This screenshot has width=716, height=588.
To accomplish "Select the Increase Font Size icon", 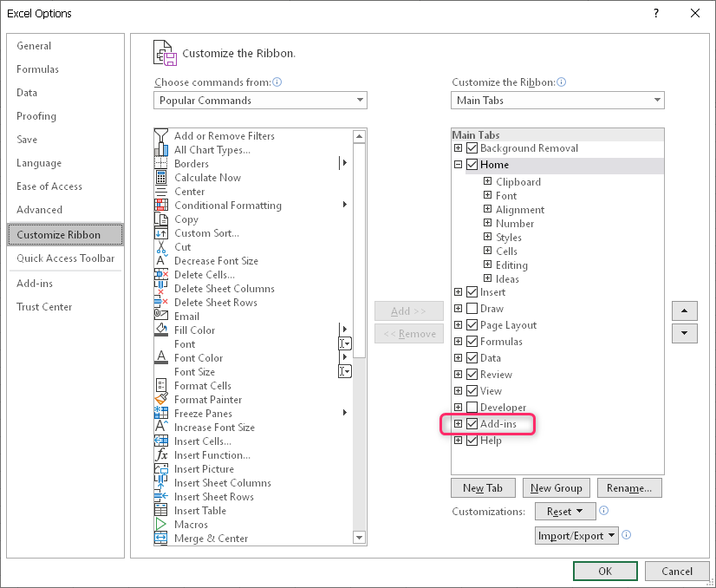I will pos(160,428).
